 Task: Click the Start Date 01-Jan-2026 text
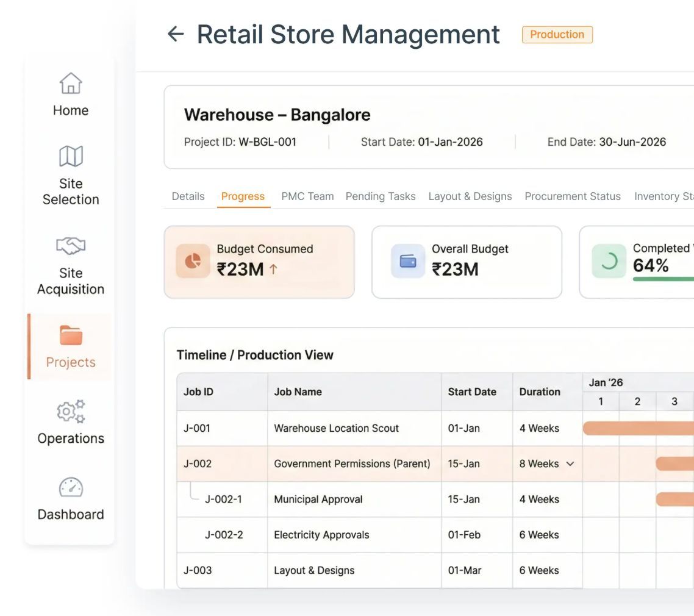[x=422, y=142]
